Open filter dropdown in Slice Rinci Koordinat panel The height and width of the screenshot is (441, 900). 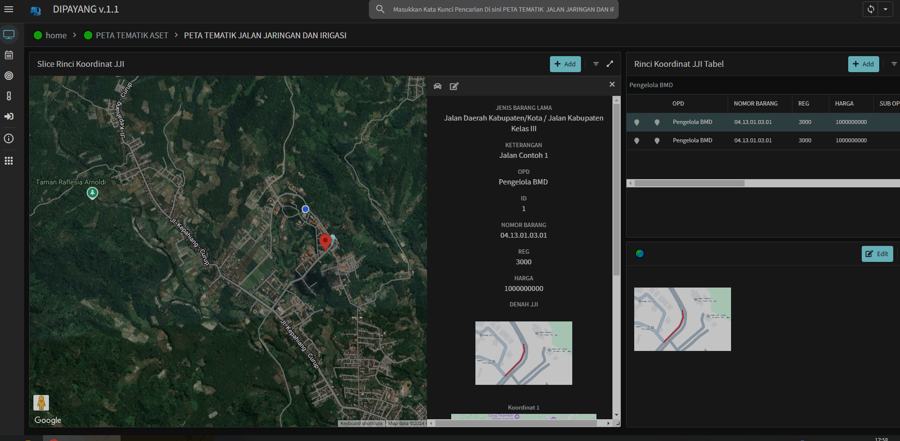pos(596,64)
